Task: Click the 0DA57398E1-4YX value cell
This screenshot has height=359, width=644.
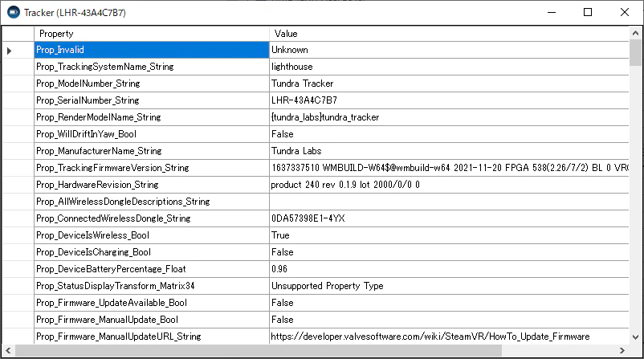Action: click(449, 218)
